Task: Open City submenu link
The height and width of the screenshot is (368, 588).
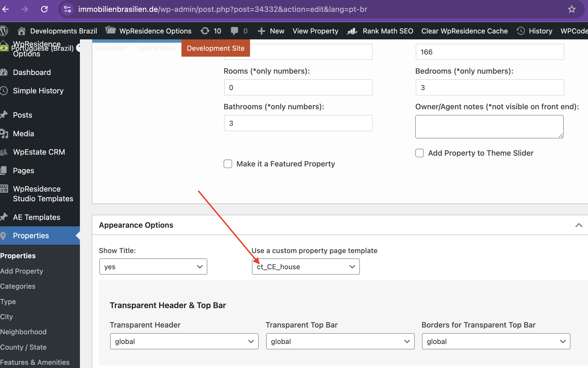Action: 6,317
